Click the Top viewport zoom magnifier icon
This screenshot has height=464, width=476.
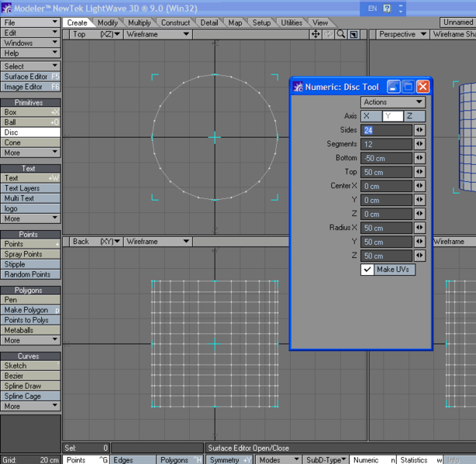coord(341,34)
